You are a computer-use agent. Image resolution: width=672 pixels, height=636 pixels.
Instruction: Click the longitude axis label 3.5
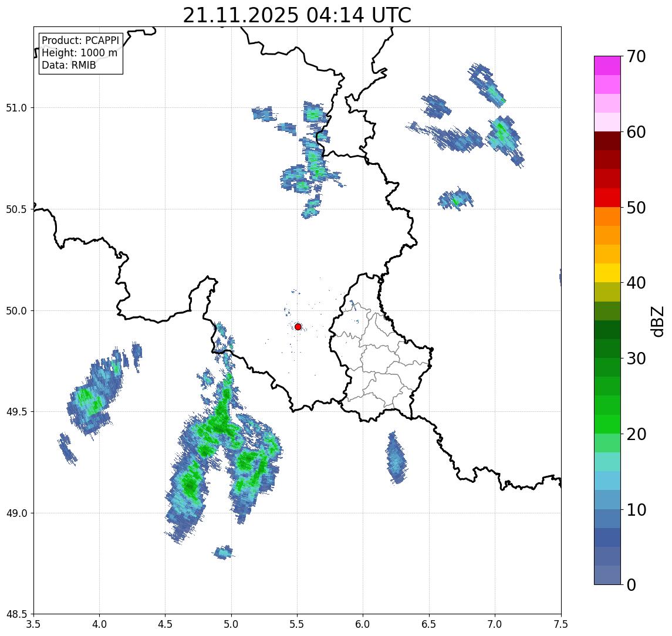33,624
